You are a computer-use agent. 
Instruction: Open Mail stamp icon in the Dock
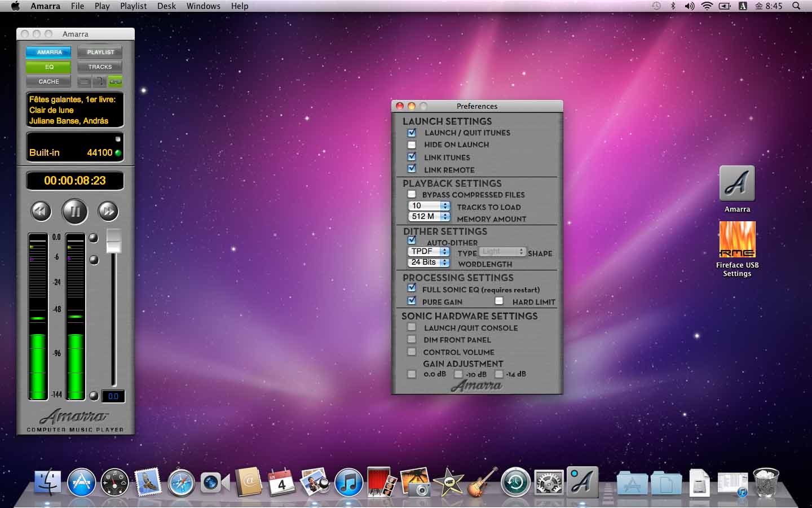point(148,483)
